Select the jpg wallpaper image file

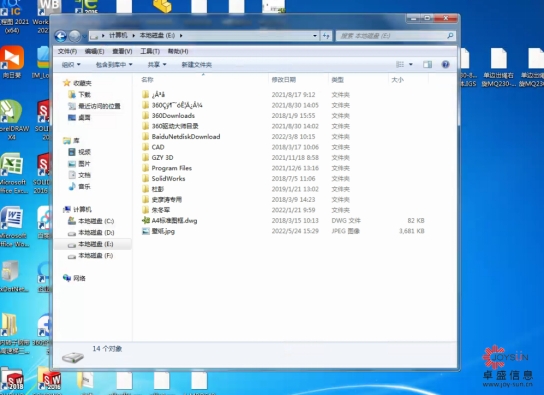pyautogui.click(x=163, y=231)
